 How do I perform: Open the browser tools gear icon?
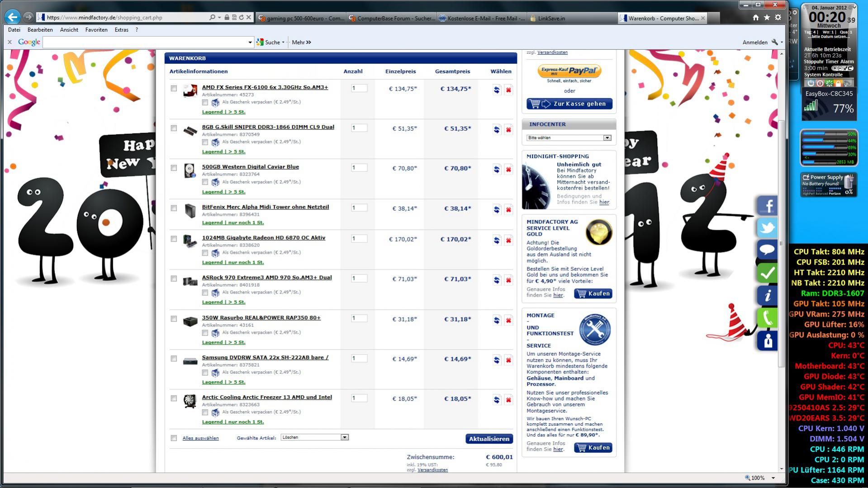[x=778, y=18]
